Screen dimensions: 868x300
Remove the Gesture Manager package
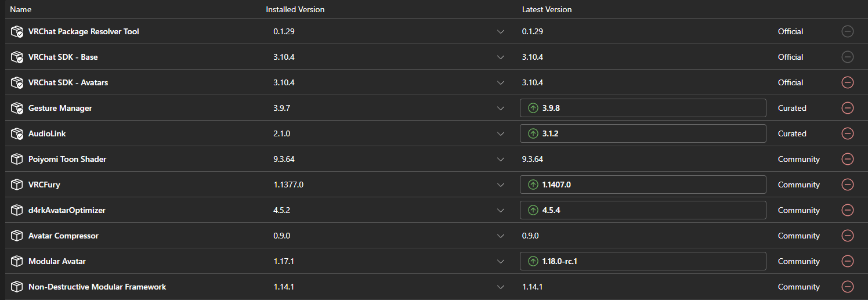pos(847,108)
